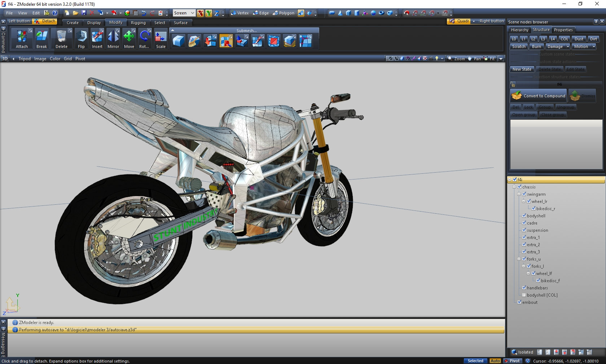Open the Screen axis dropdown
606x364 pixels.
(184, 13)
